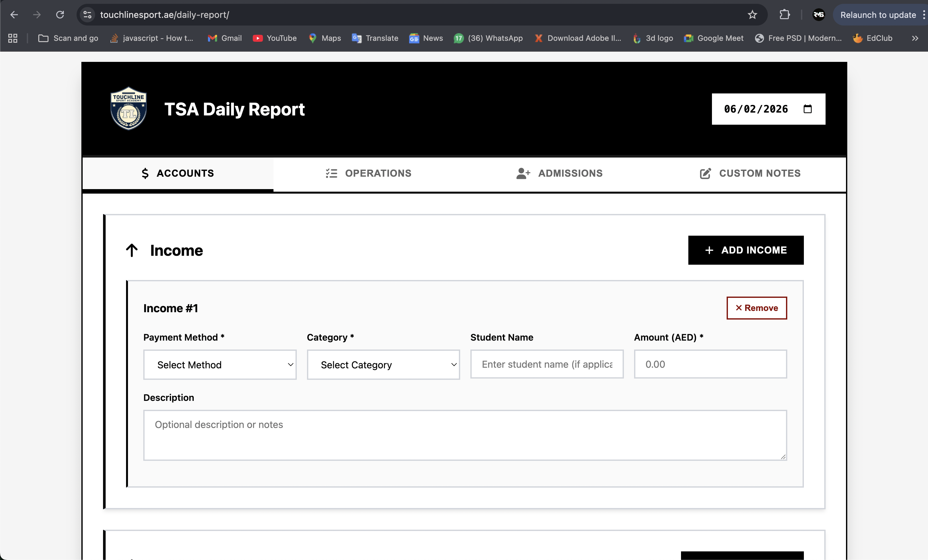Viewport: 928px width, 560px height.
Task: Open the Select Method dropdown
Action: pyautogui.click(x=220, y=364)
